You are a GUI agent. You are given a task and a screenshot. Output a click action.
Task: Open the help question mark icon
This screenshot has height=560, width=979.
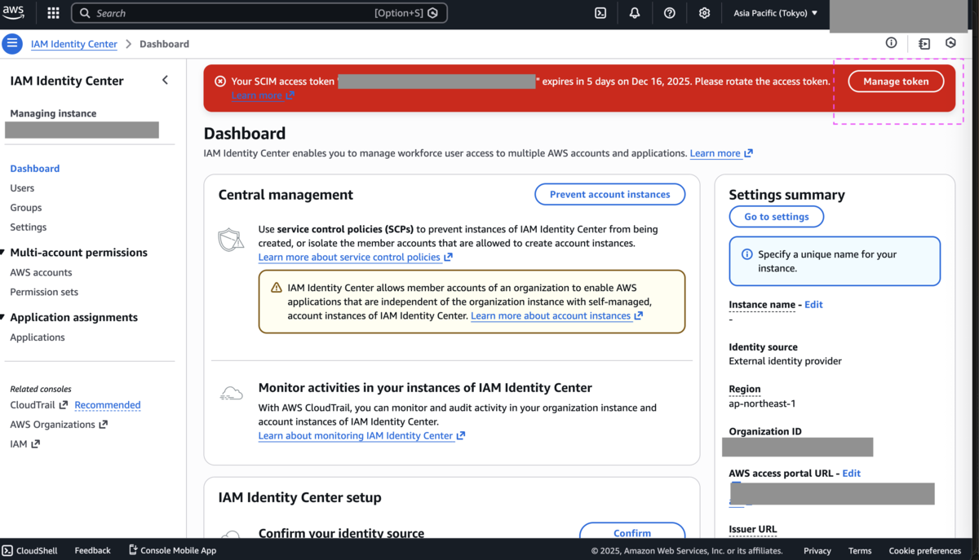670,13
